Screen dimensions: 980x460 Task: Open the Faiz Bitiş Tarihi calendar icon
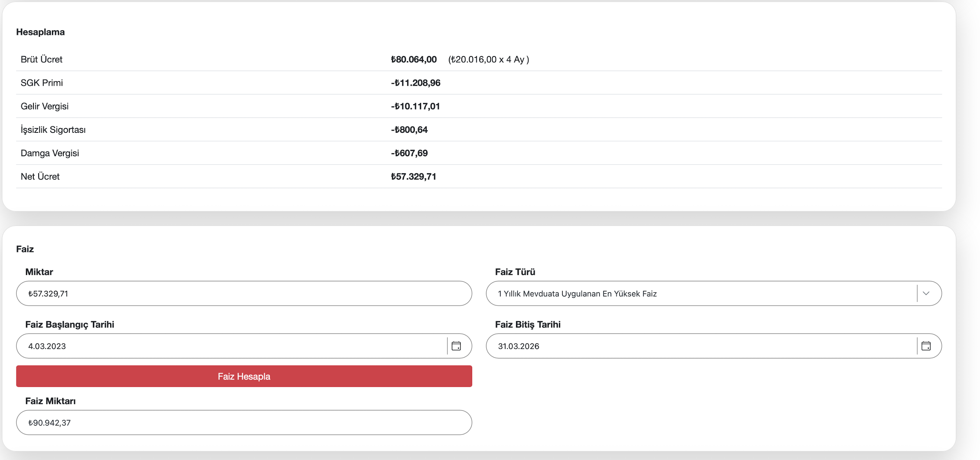coord(925,346)
